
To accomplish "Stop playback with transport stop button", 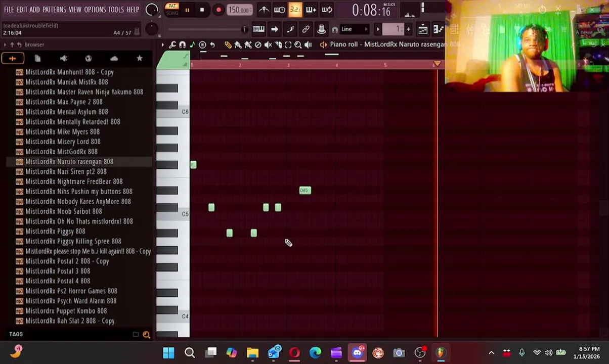I will (202, 10).
